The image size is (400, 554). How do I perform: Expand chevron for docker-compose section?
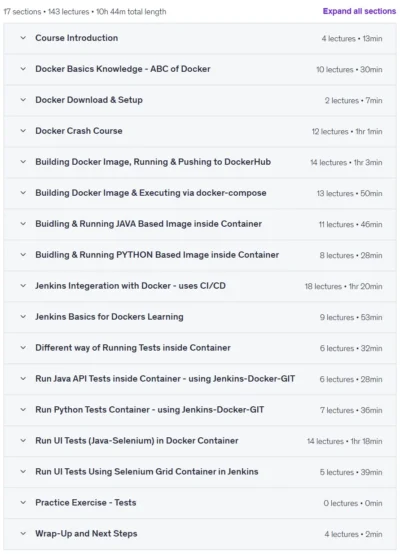pos(23,193)
